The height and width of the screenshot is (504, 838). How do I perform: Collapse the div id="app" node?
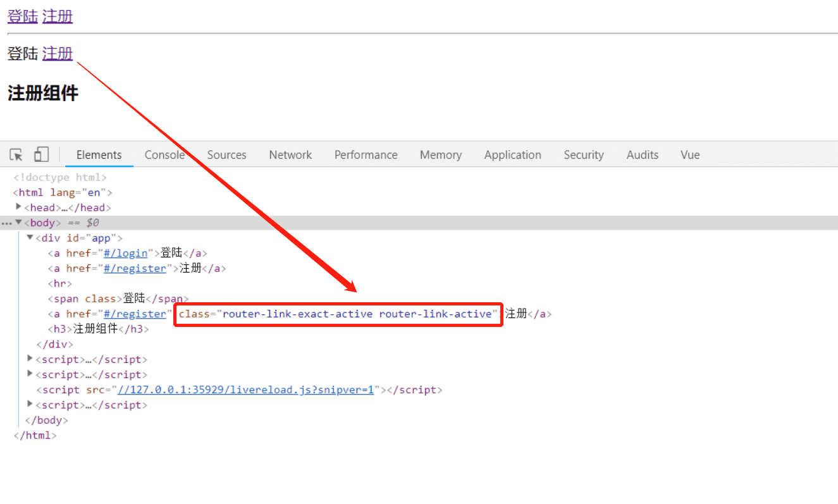click(x=30, y=238)
